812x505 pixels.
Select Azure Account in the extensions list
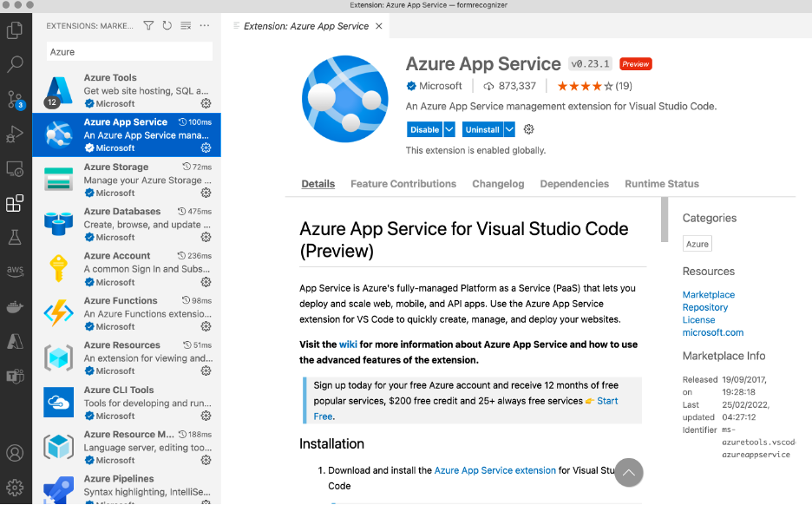127,269
